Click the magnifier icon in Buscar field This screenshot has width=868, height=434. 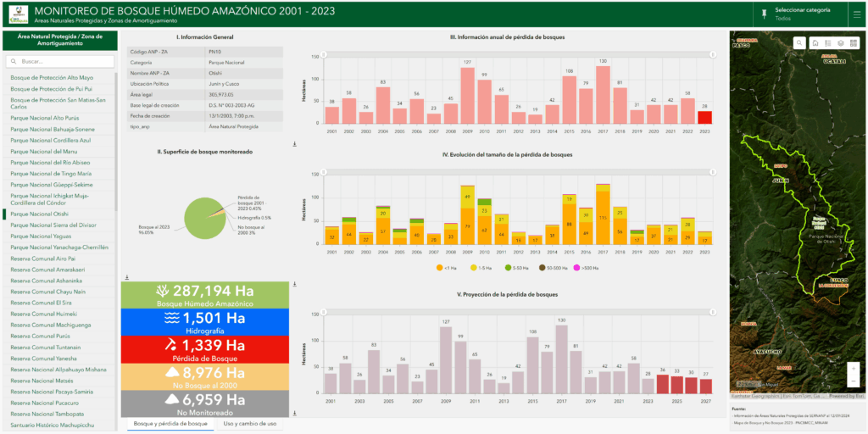click(x=14, y=61)
